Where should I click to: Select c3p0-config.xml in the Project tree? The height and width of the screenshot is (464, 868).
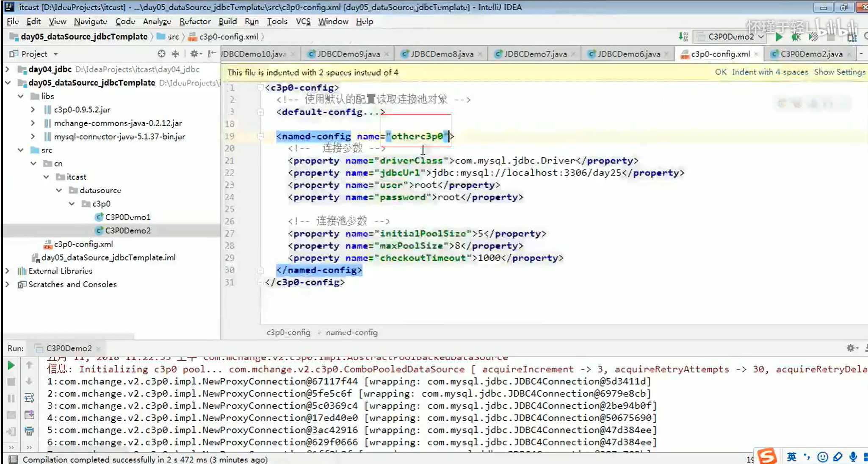pos(83,244)
